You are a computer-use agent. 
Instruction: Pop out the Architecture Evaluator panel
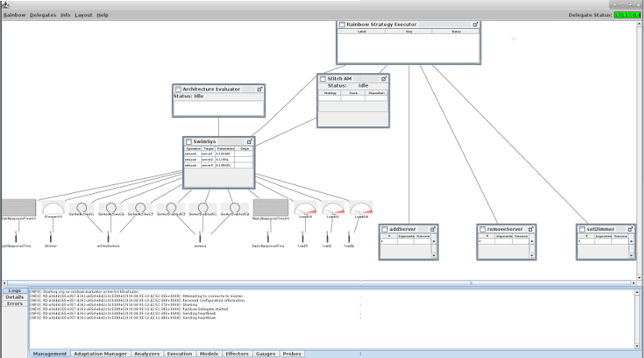[259, 89]
